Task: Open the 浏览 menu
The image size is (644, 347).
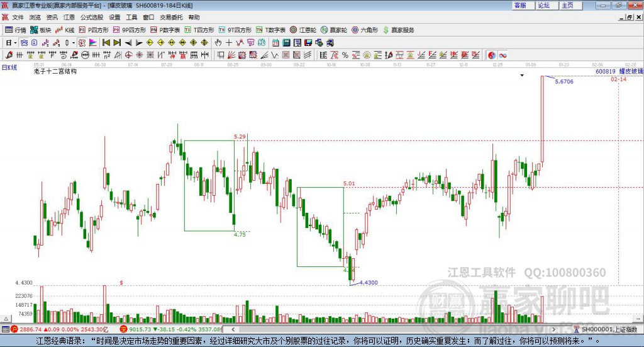Action: point(35,17)
